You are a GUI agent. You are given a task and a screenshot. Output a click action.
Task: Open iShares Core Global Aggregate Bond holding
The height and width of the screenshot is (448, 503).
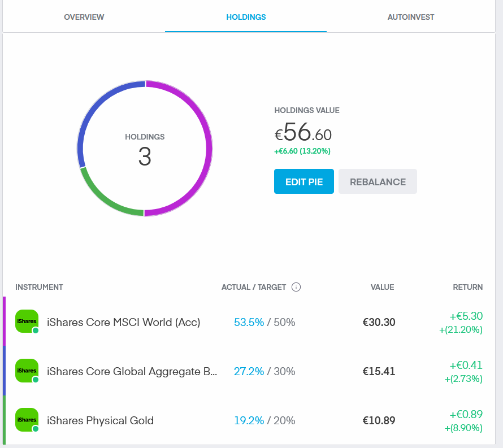[x=132, y=372]
